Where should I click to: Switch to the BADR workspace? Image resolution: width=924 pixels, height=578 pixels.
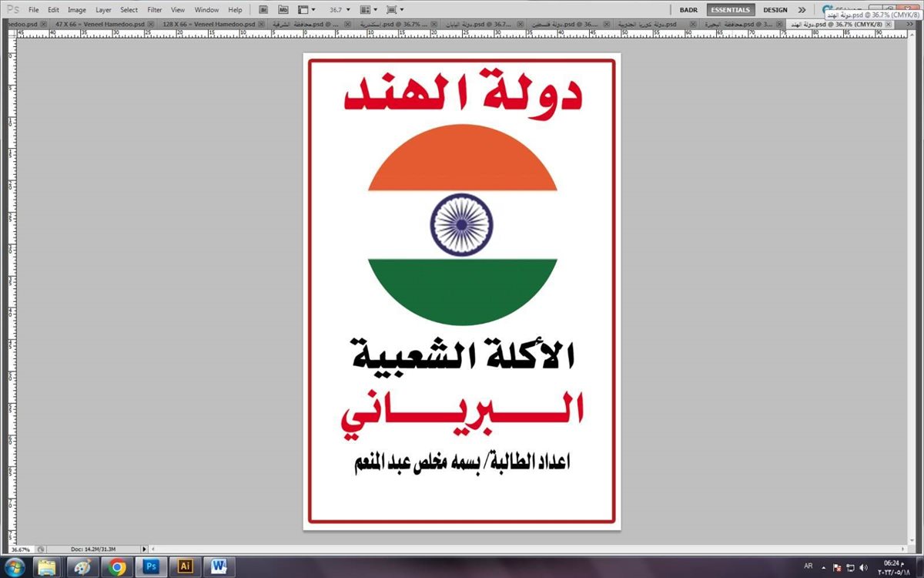pos(688,10)
